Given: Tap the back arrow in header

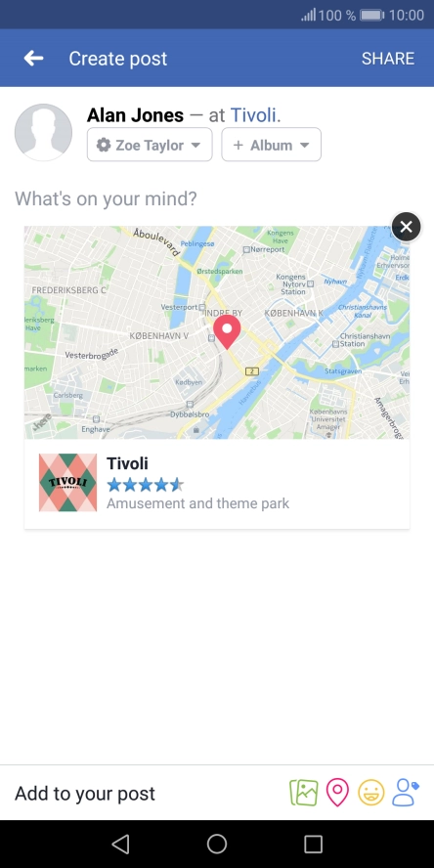Looking at the screenshot, I should [x=34, y=58].
